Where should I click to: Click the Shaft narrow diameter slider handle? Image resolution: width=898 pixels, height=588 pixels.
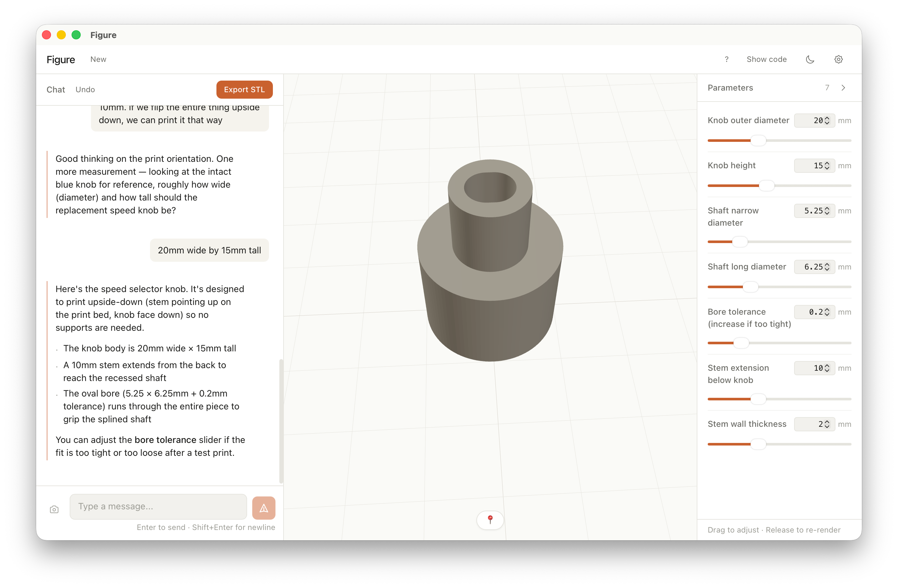[x=740, y=242]
